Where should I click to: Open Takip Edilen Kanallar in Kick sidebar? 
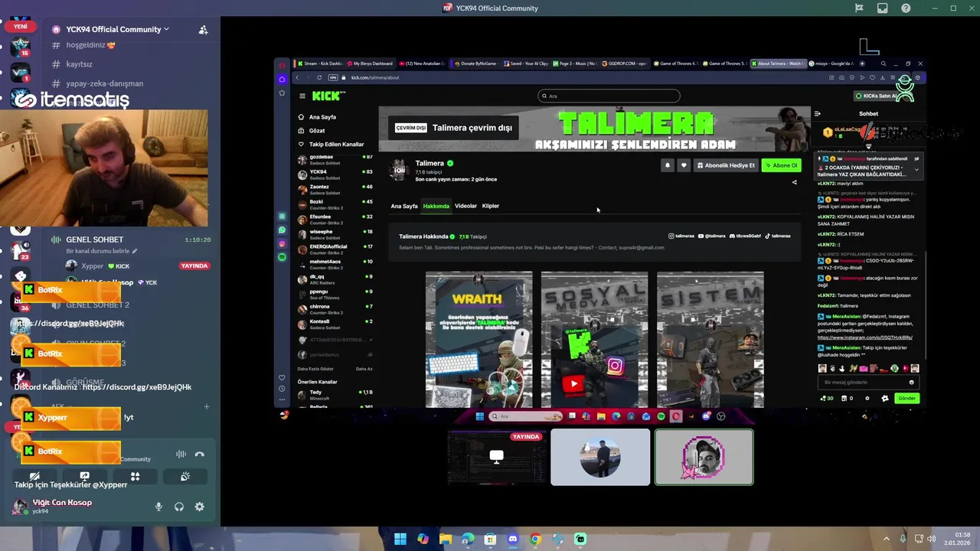[331, 145]
